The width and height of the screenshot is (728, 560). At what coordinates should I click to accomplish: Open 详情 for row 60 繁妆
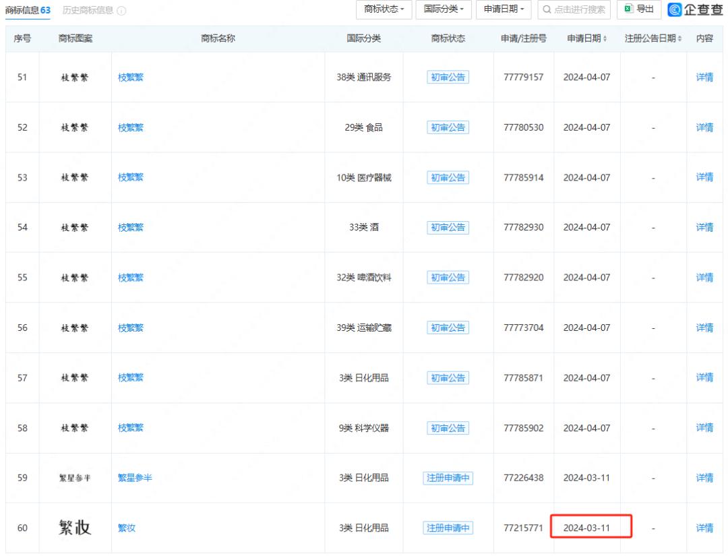[x=704, y=528]
